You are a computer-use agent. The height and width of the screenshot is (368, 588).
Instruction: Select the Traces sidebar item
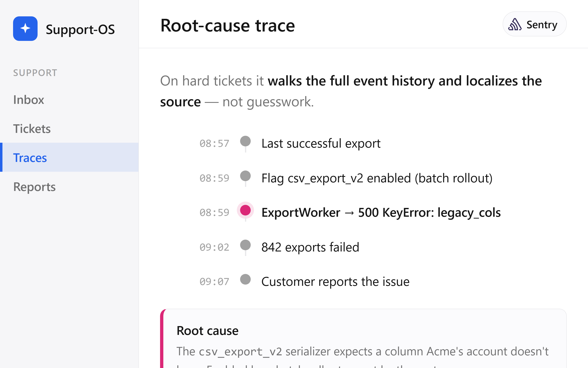point(69,157)
